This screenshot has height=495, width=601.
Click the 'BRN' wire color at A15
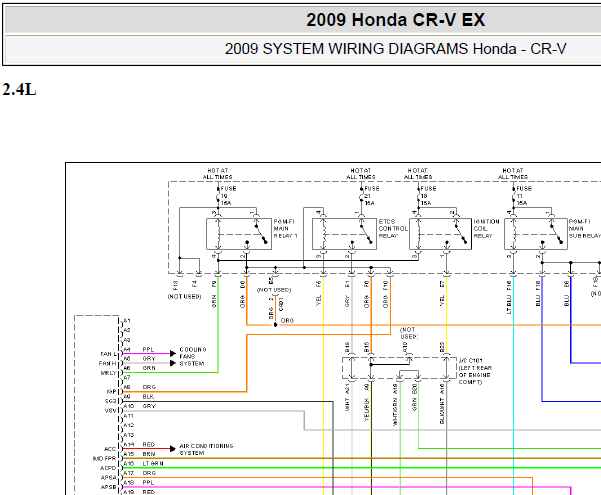(x=149, y=454)
